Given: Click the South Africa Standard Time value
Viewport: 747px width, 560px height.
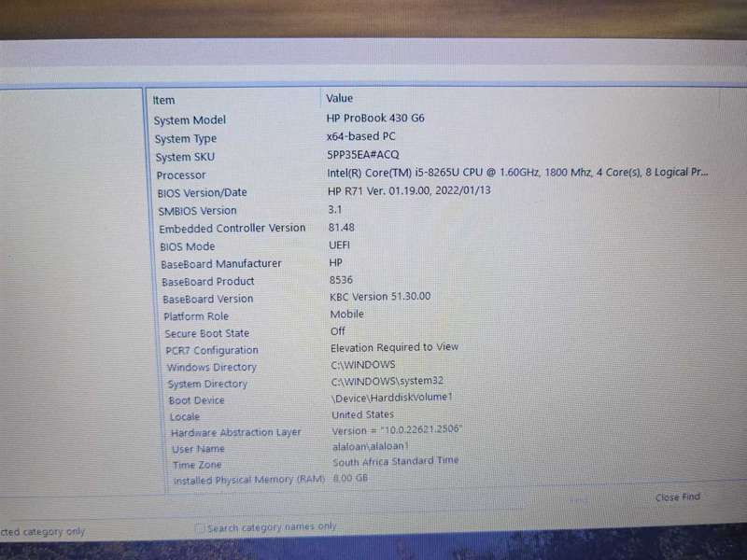Looking at the screenshot, I should coord(395,461).
